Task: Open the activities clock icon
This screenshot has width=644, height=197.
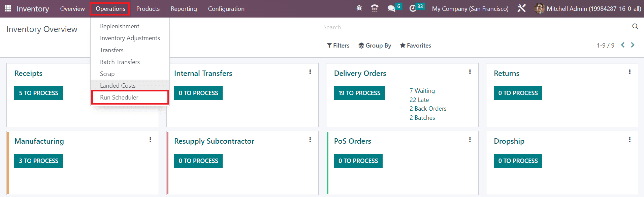Action: click(413, 8)
